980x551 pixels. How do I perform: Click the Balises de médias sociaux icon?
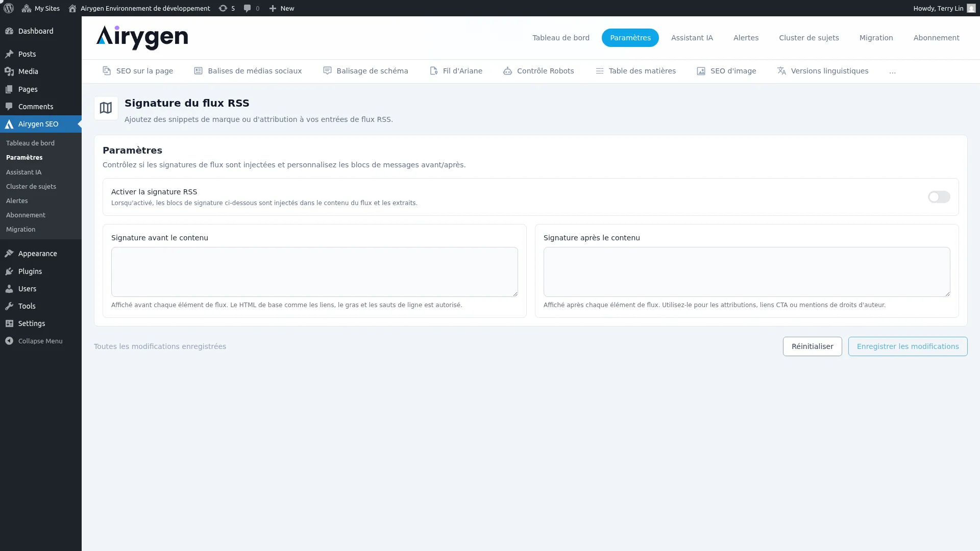199,71
